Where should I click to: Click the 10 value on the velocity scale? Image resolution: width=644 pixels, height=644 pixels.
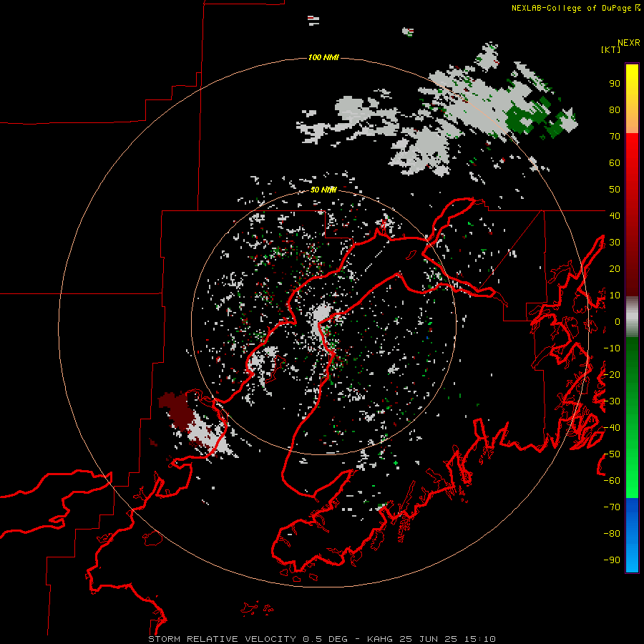(615, 296)
